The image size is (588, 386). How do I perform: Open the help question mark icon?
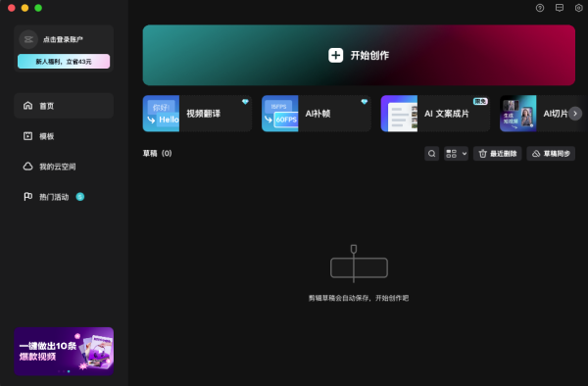(x=540, y=8)
